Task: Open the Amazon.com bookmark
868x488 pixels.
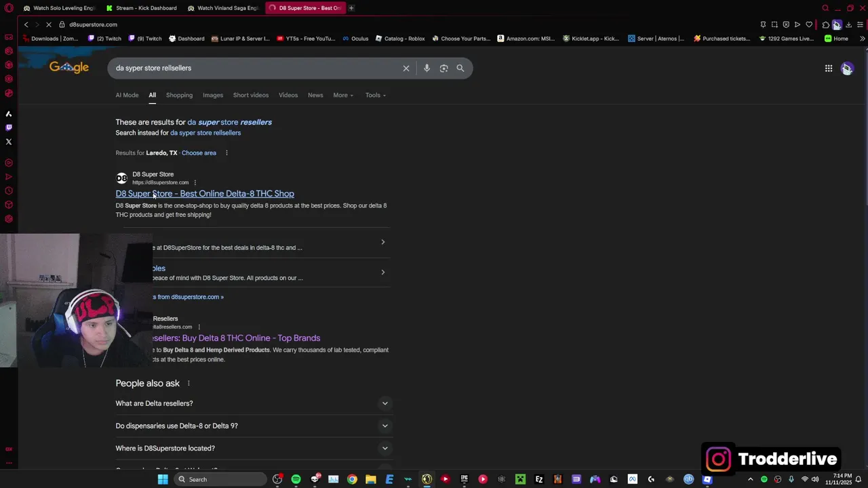Action: (x=526, y=39)
